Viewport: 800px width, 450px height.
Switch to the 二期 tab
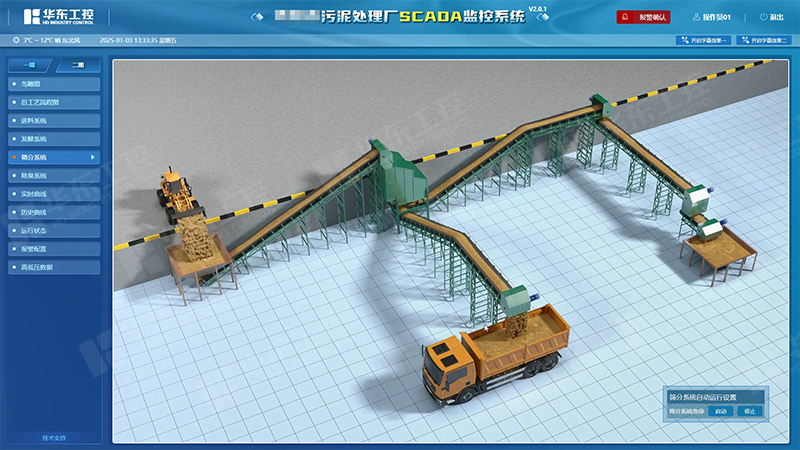77,65
